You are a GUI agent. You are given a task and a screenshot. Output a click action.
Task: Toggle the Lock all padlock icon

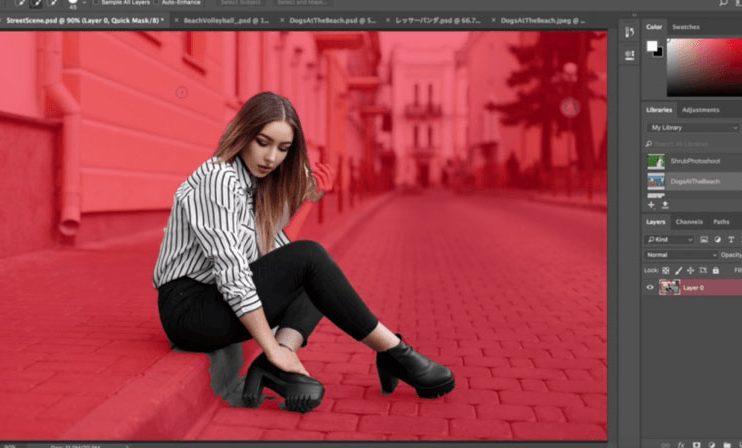(716, 271)
